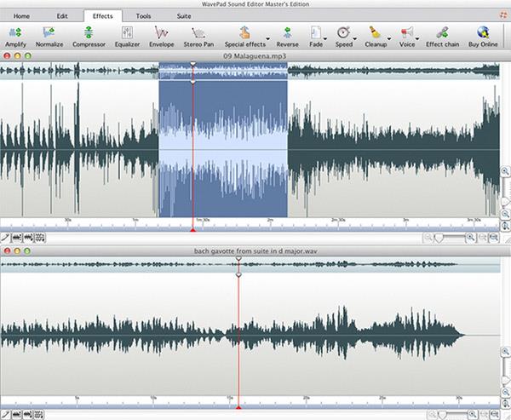Select the Compressor effect
Image resolution: width=511 pixels, height=420 pixels.
click(x=89, y=37)
